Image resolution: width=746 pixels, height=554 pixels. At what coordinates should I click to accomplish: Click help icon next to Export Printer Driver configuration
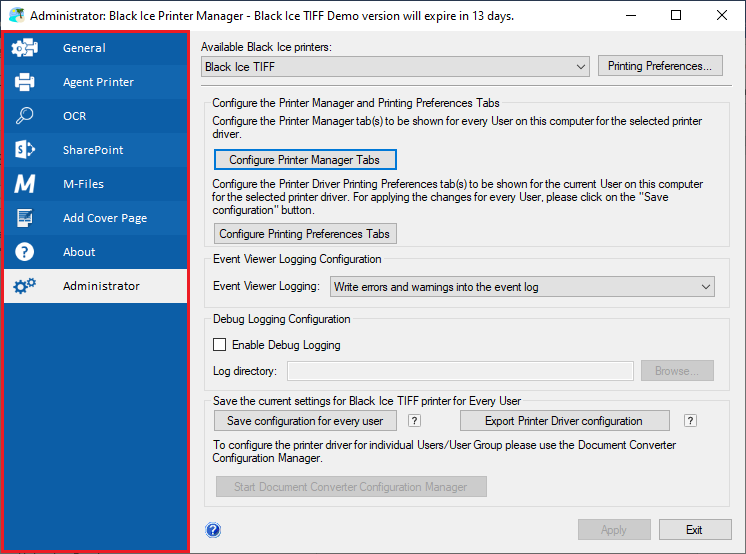[x=690, y=421]
